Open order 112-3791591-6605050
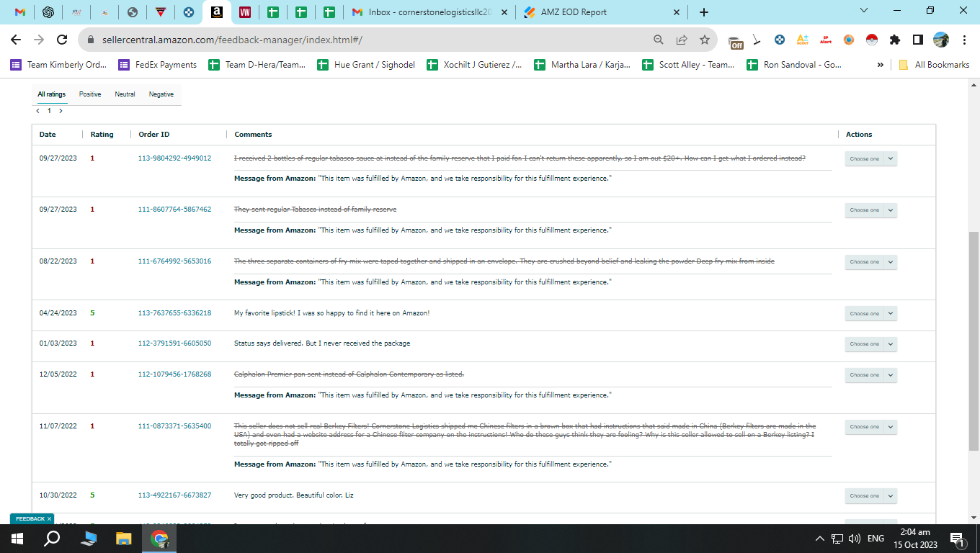Screen dimensions: 980x553 174,343
